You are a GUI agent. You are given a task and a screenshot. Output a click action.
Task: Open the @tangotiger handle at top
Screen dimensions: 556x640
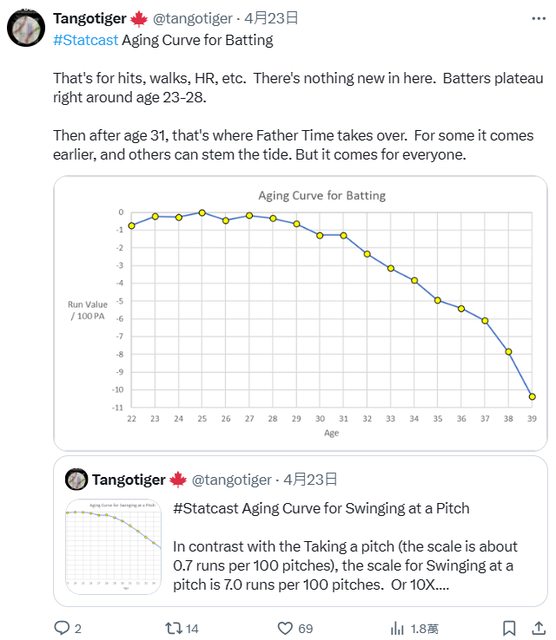click(192, 18)
